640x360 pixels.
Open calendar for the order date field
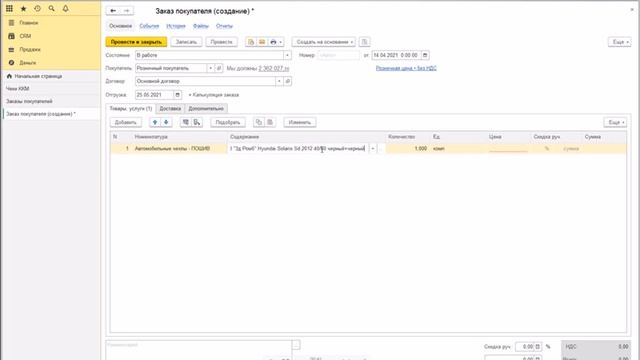(x=425, y=55)
